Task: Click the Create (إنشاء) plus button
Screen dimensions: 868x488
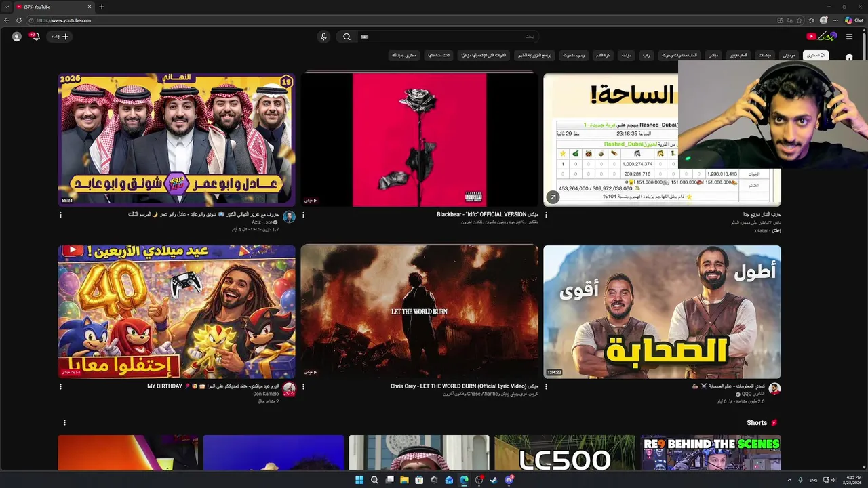Action: 61,37
